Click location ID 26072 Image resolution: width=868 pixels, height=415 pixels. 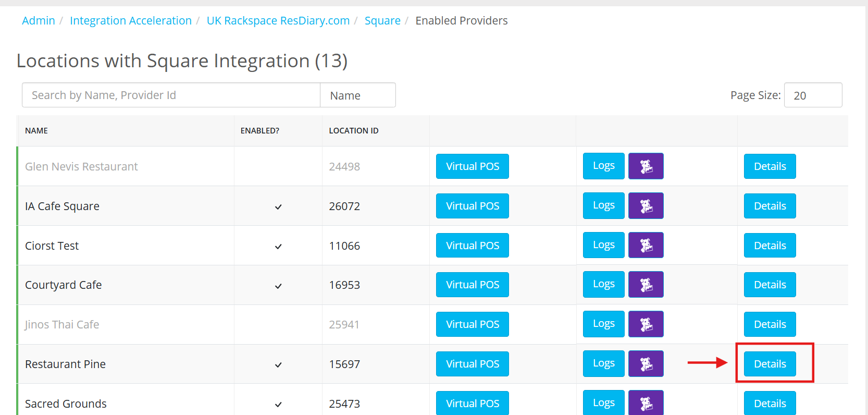[344, 206]
